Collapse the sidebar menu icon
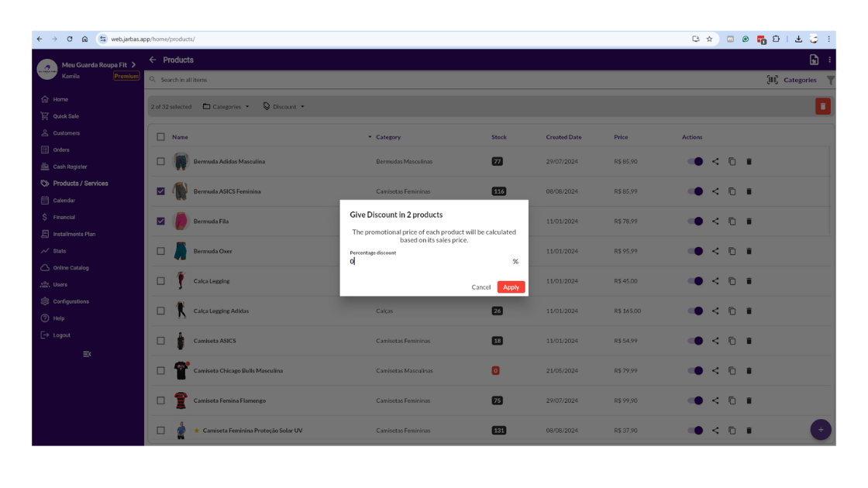868x488 pixels. [87, 354]
